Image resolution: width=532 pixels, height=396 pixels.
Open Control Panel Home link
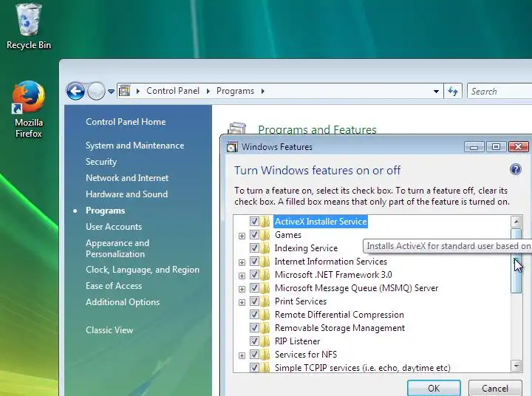[126, 122]
